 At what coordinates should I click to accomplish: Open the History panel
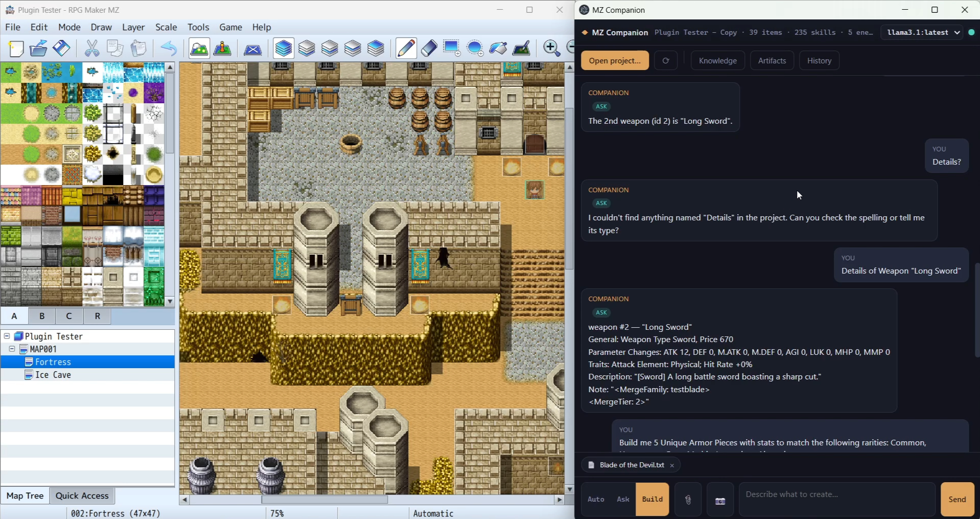[x=820, y=60]
